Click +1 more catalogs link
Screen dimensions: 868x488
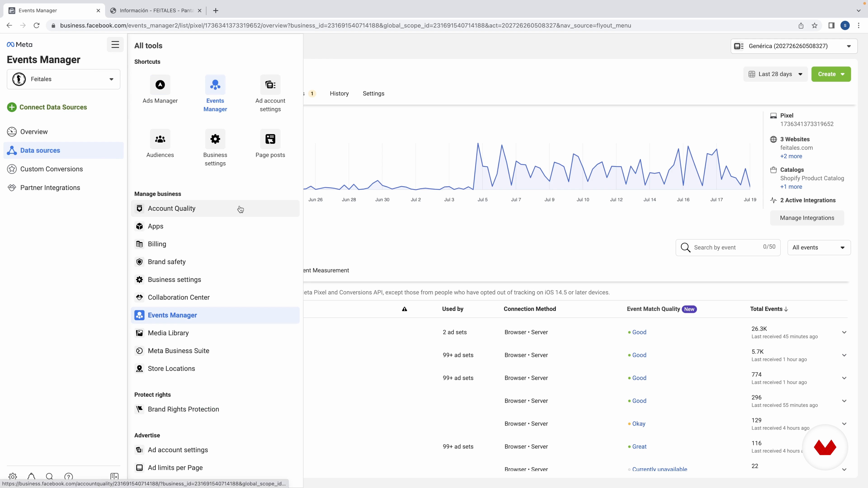[x=791, y=187]
